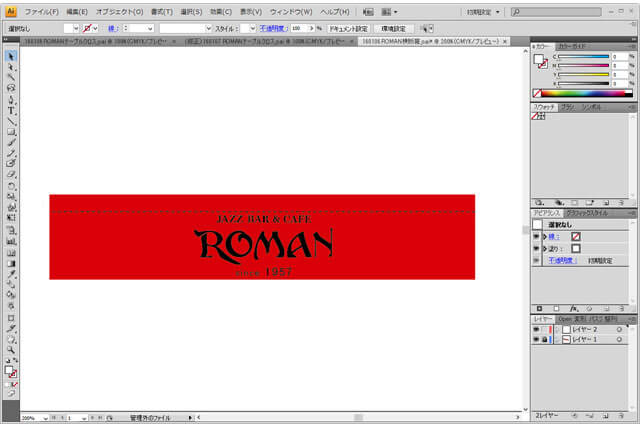This screenshot has width=640, height=427.
Task: Click target circle of レイヤー 1
Action: click(x=619, y=339)
